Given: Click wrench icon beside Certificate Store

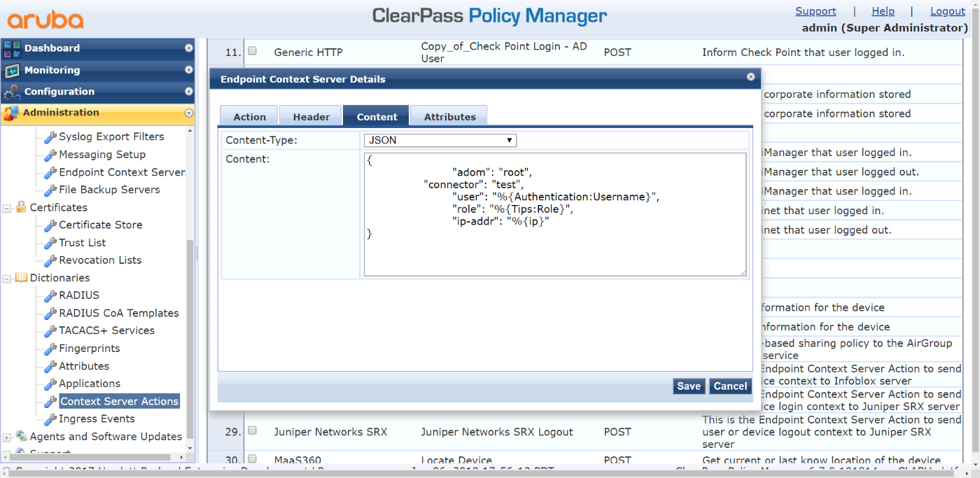Looking at the screenshot, I should pos(50,225).
